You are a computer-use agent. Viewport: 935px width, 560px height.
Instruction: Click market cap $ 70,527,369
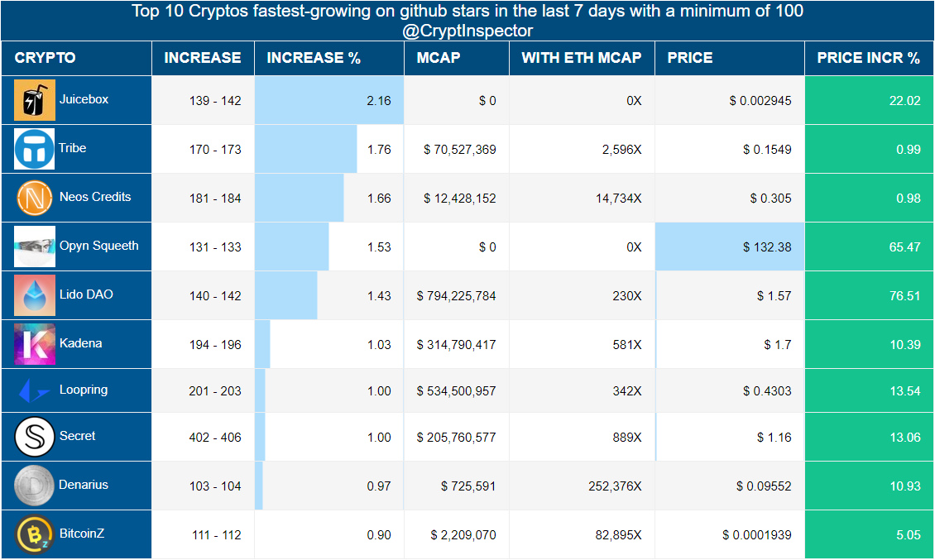[460, 150]
